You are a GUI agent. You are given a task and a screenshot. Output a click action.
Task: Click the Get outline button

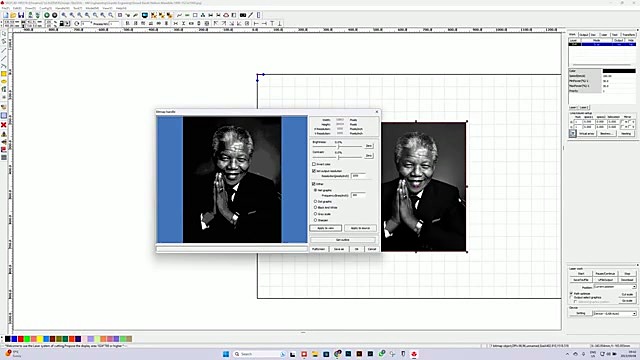point(342,240)
